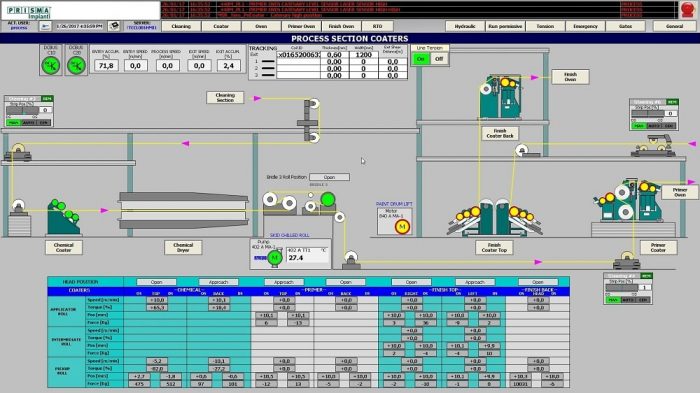Screen dimensions: 700x393
Task: Click the Chemical Coater machine graphic
Action: pyautogui.click(x=63, y=217)
